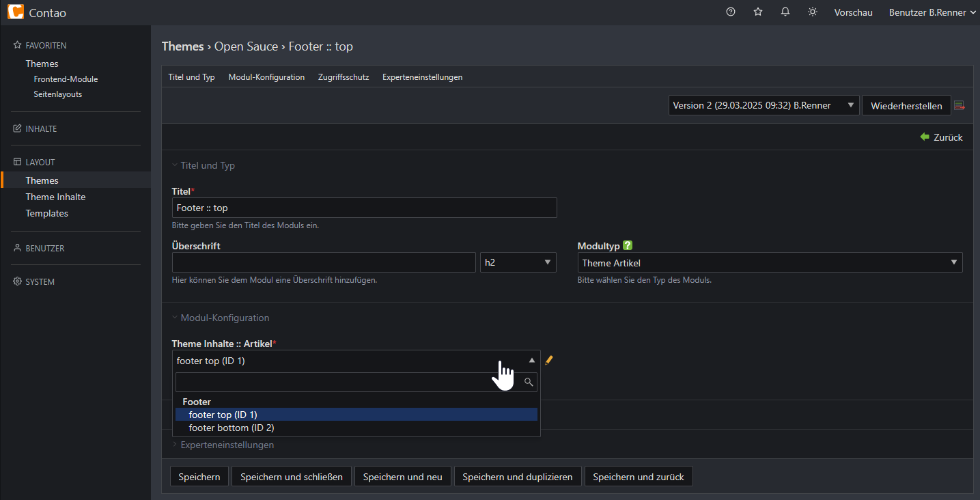This screenshot has width=980, height=500.
Task: Open Seitenlayouts favorite link
Action: (x=58, y=94)
